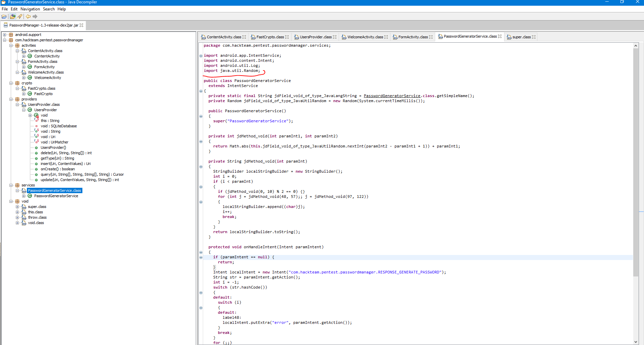Click the code scrollbar up arrow

[636, 46]
